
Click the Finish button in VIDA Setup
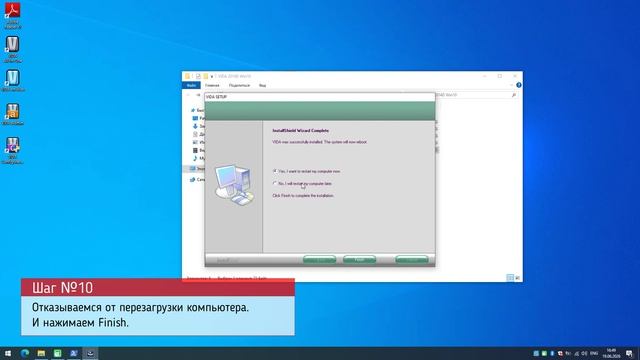359,260
